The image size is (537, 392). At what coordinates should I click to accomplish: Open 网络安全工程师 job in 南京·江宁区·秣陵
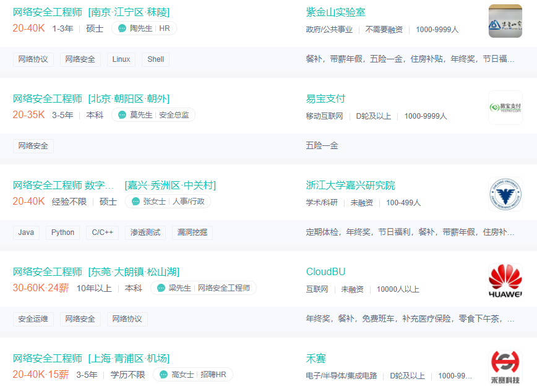tap(91, 12)
